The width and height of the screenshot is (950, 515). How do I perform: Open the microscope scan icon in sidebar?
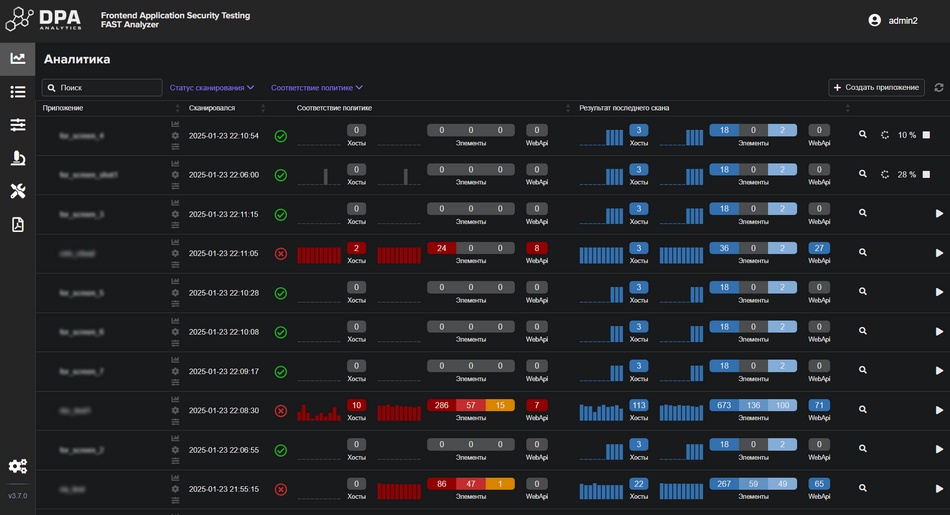point(17,158)
